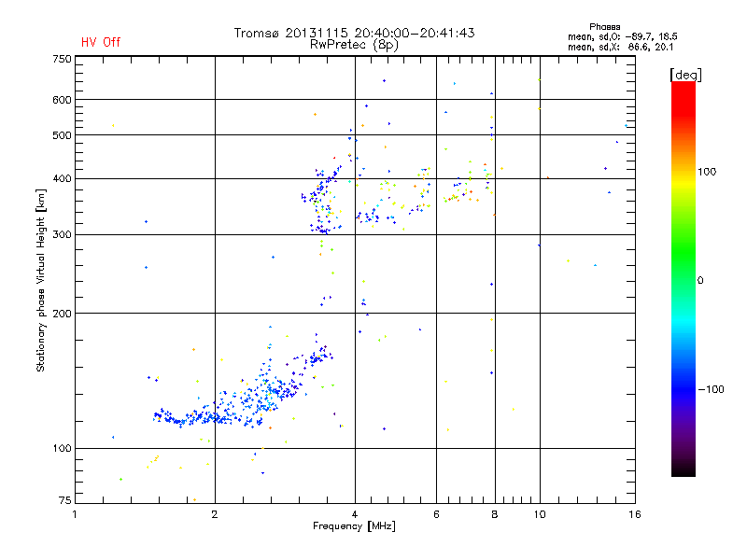The image size is (747, 560).
Task: Click the '[deg]' unit label above color bar
Action: (685, 75)
